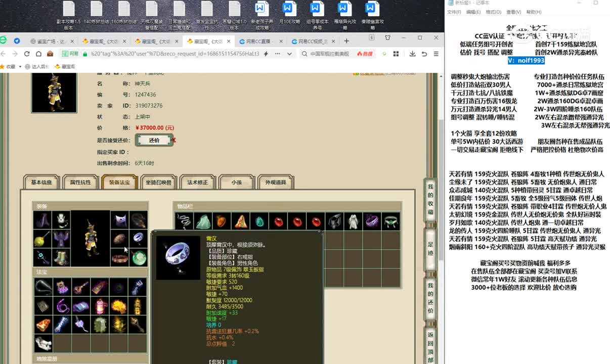The image size is (610, 364).
Task: Switch to 法术修正 tab
Action: [x=197, y=183]
